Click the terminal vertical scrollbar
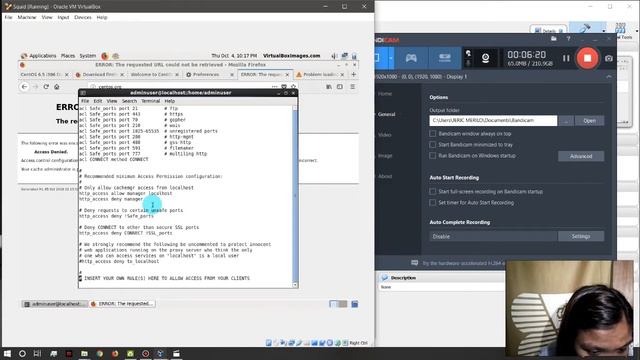The image size is (640, 360). [295, 196]
